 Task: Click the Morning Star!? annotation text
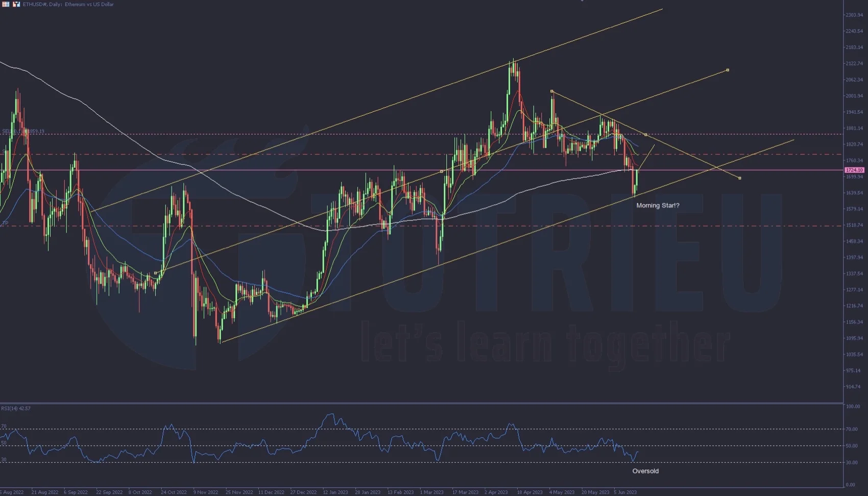658,205
